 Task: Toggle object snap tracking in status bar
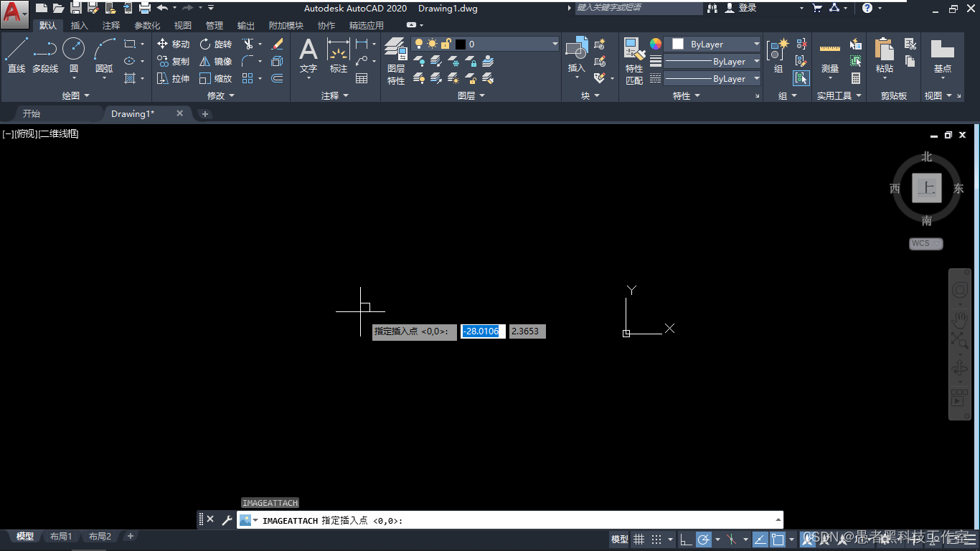point(760,540)
